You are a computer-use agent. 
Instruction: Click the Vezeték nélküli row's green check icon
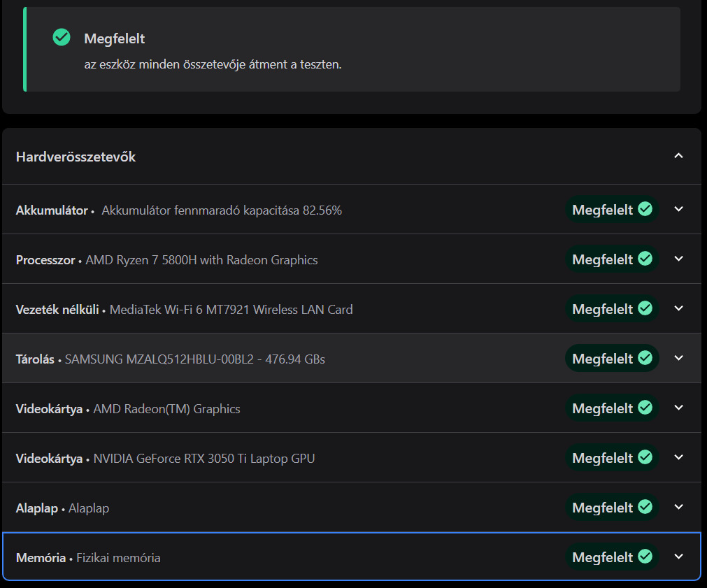[645, 308]
